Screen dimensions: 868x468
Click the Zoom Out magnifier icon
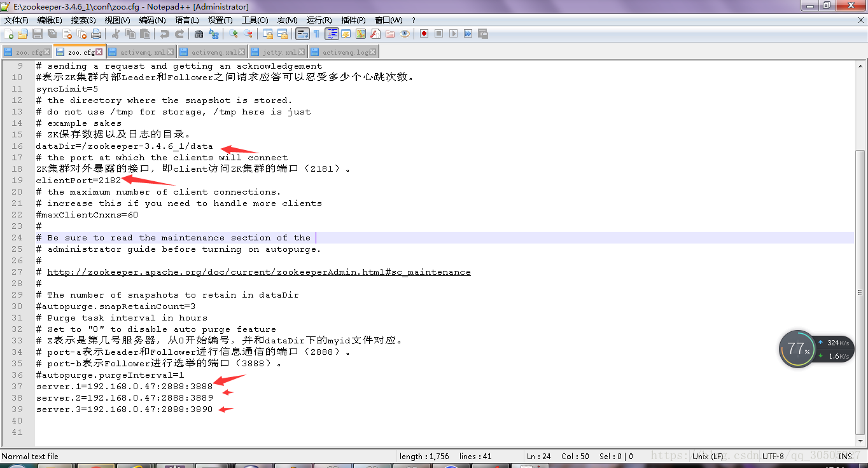248,34
